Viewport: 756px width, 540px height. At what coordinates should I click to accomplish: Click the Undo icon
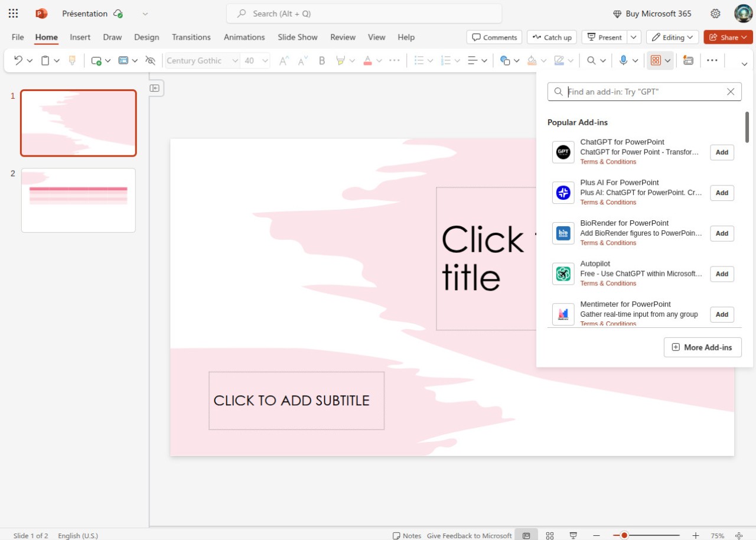point(18,60)
